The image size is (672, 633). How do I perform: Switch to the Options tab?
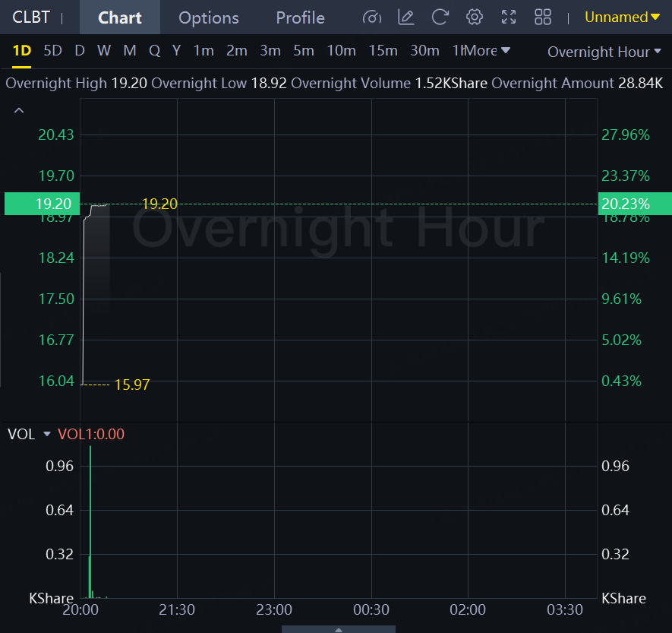[x=209, y=17]
